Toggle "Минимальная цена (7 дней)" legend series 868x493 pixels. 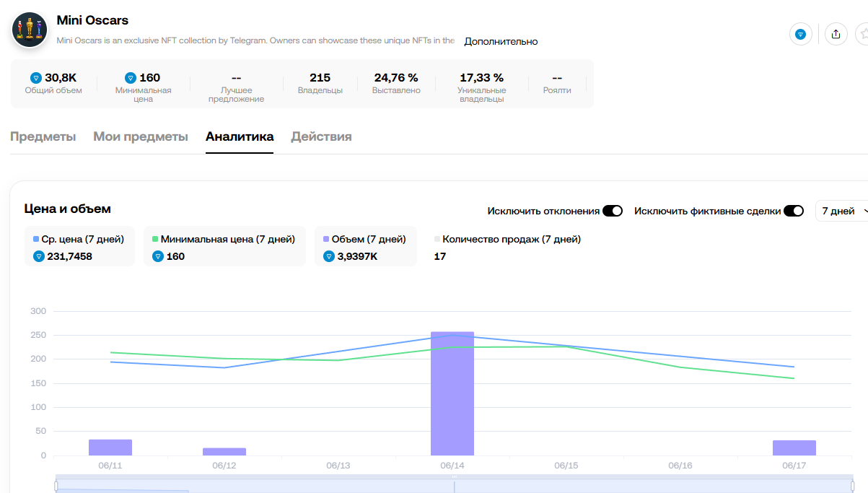click(224, 239)
